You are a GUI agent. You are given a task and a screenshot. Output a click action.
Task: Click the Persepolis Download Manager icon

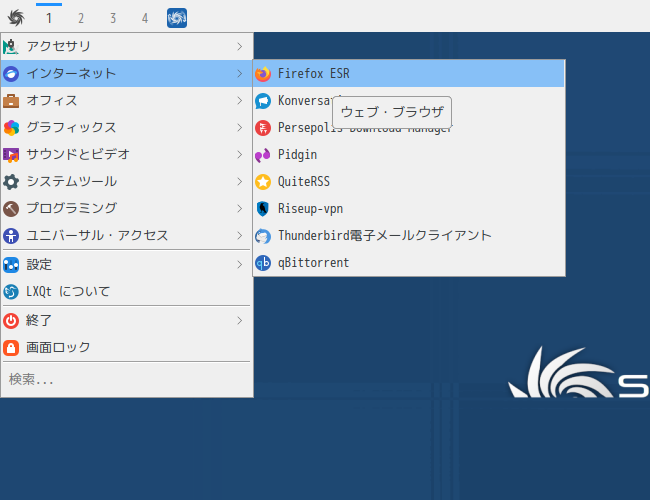[263, 128]
